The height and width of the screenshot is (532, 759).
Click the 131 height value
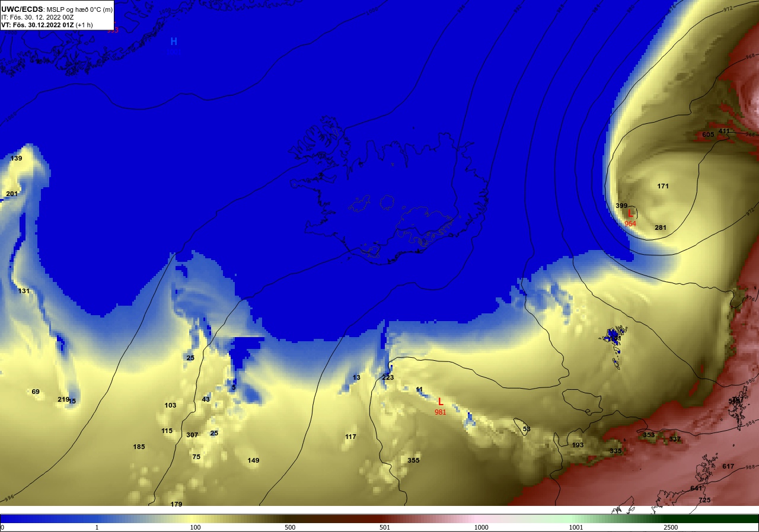point(24,291)
